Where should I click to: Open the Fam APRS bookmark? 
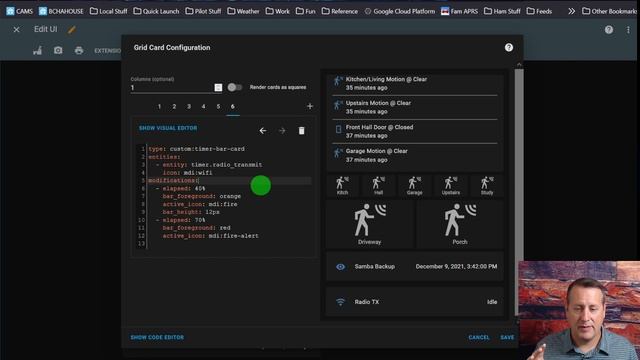tap(459, 11)
